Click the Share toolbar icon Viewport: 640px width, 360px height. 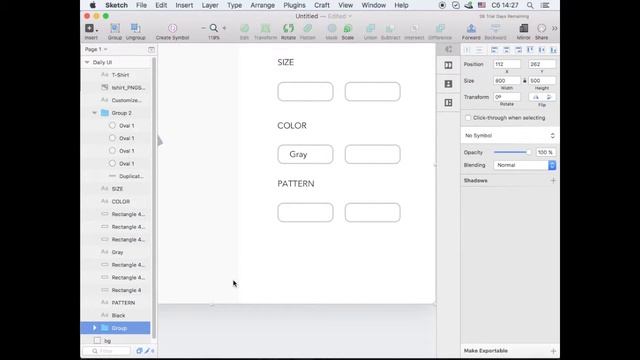[542, 28]
